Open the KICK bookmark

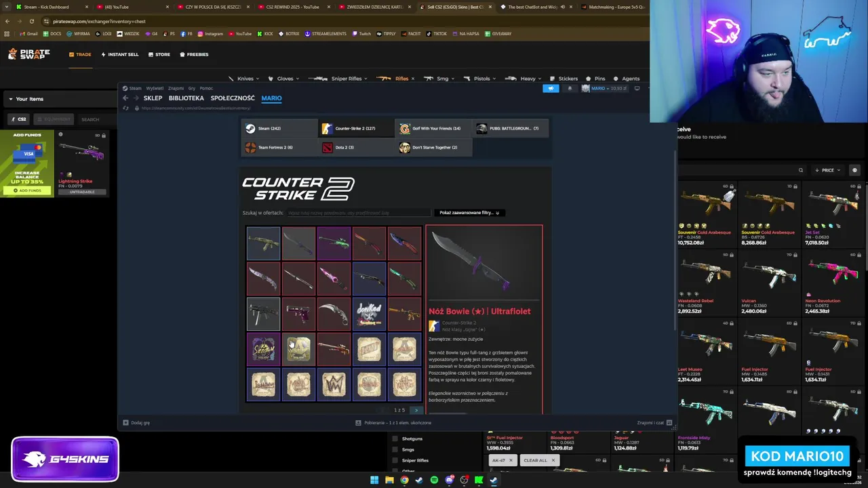pyautogui.click(x=264, y=33)
